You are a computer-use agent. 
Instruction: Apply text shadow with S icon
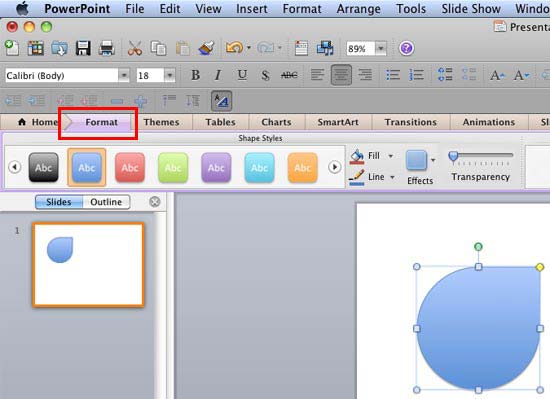point(266,75)
